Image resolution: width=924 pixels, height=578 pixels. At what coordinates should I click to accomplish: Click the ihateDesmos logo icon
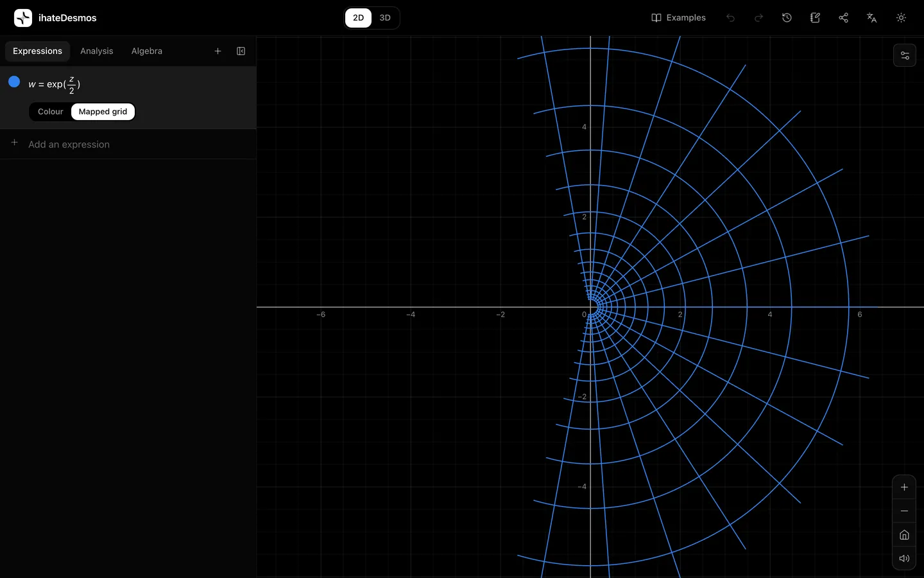coord(23,18)
